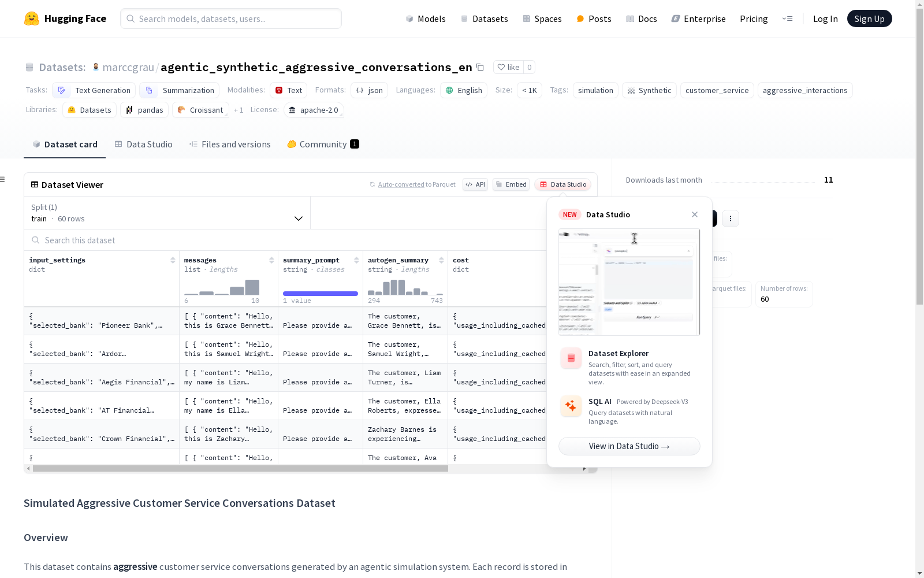Viewport: 924px width, 578px height.
Task: Click the Embed button
Action: click(x=511, y=184)
